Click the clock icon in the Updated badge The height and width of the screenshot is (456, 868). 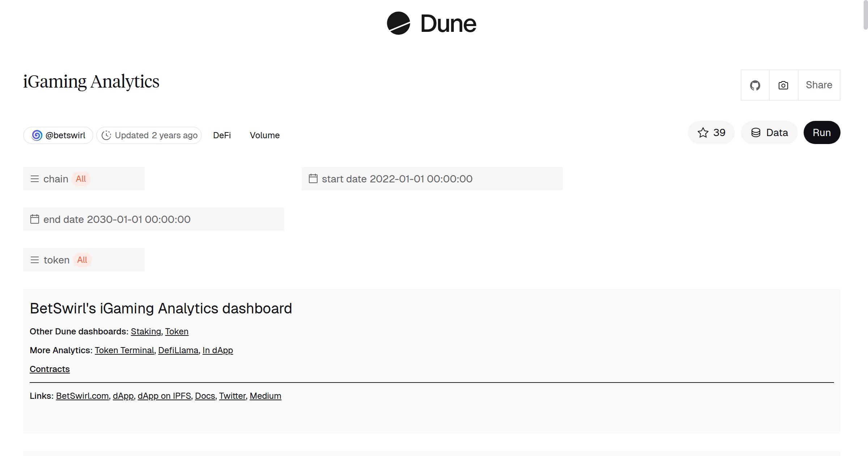[106, 135]
